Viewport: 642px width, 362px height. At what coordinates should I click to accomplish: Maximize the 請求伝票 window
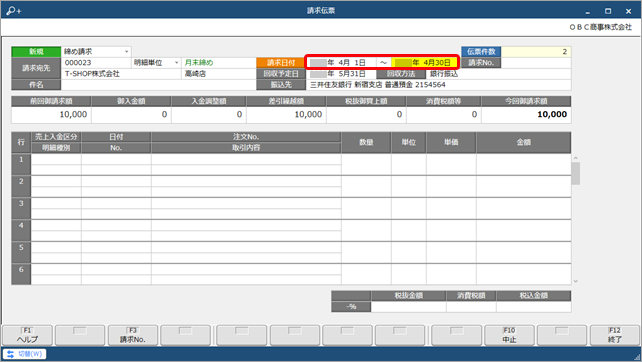(x=608, y=11)
